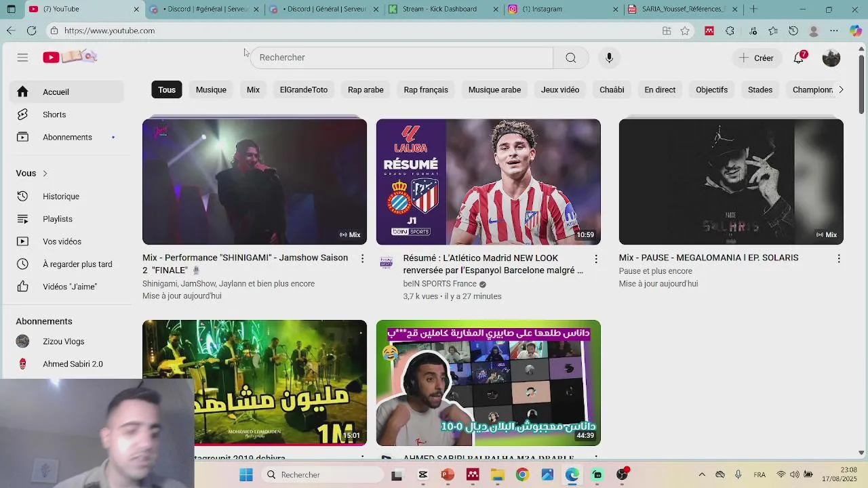Image resolution: width=868 pixels, height=488 pixels.
Task: Select the Chaâbi filter chip
Action: coord(612,89)
